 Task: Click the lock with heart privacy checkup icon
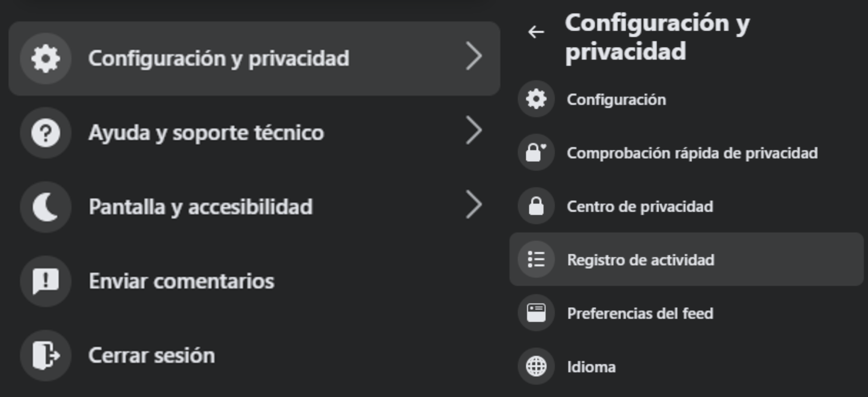point(536,153)
